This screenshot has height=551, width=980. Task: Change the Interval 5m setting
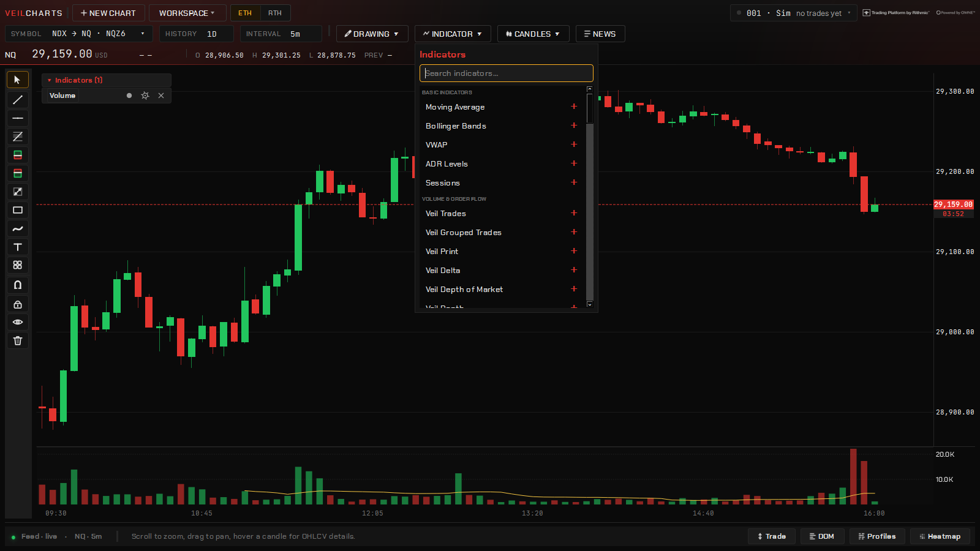281,34
